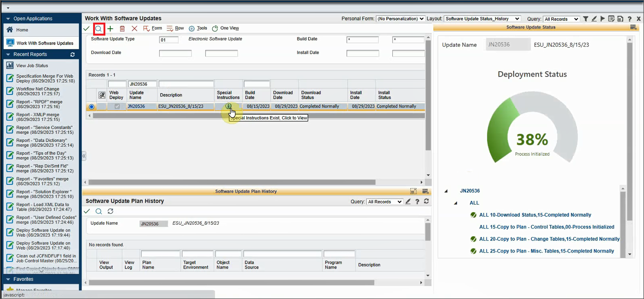Screen dimensions: 644x299
Task: Click the green Add plus icon
Action: (110, 29)
